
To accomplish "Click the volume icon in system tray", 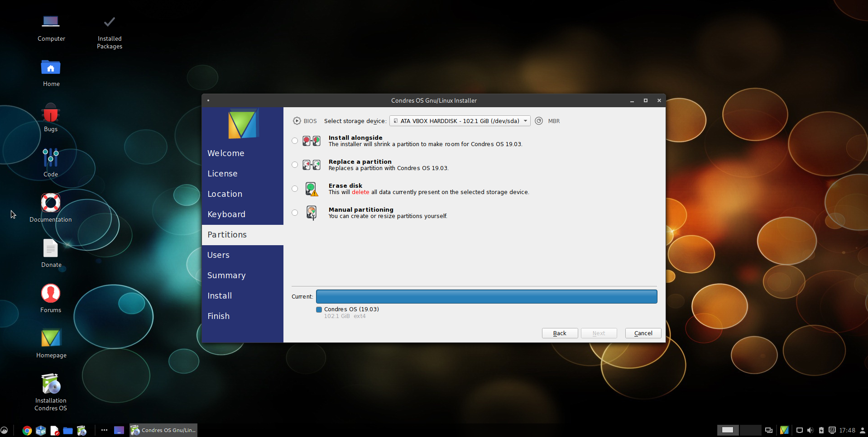I will point(810,430).
